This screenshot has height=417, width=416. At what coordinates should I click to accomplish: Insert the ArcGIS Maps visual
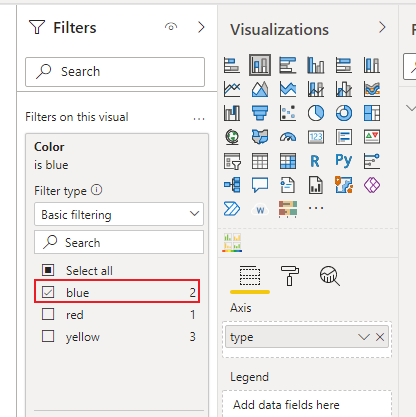click(x=344, y=185)
